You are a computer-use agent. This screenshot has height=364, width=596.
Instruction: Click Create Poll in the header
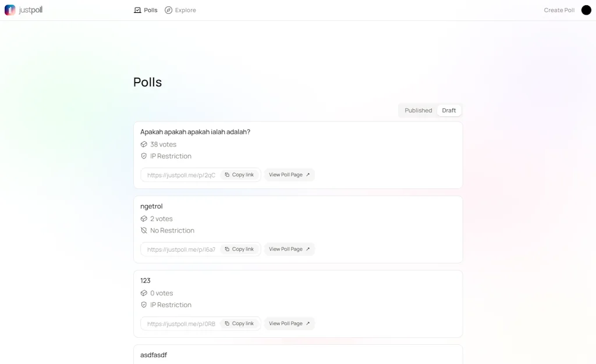click(x=558, y=10)
